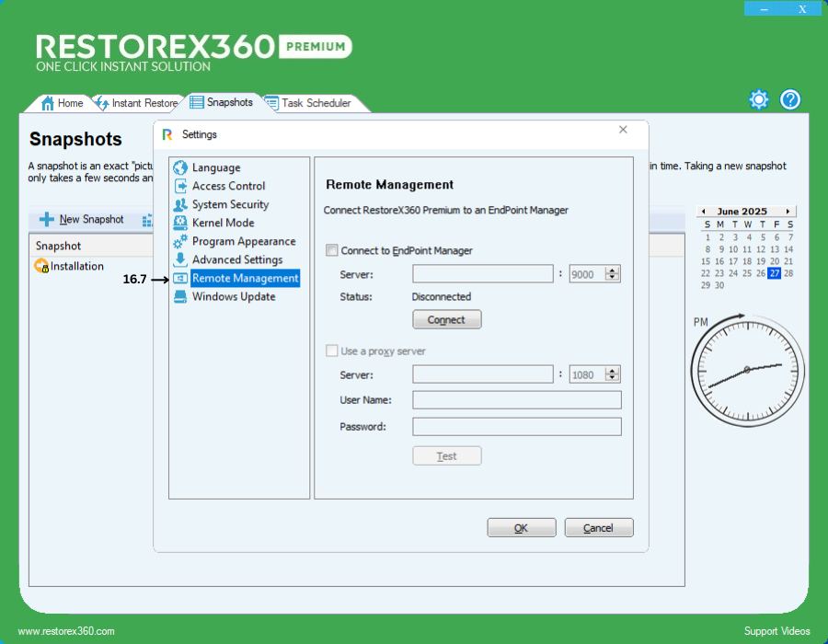Switch to the Task Scheduler tab
Image resolution: width=828 pixels, height=644 pixels.
coord(316,103)
